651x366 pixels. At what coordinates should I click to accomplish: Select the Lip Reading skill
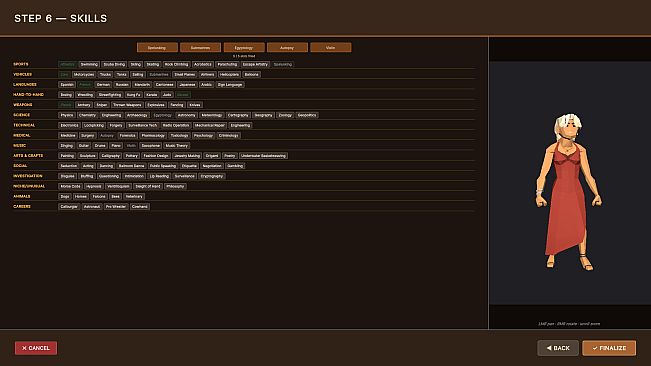[x=159, y=176]
